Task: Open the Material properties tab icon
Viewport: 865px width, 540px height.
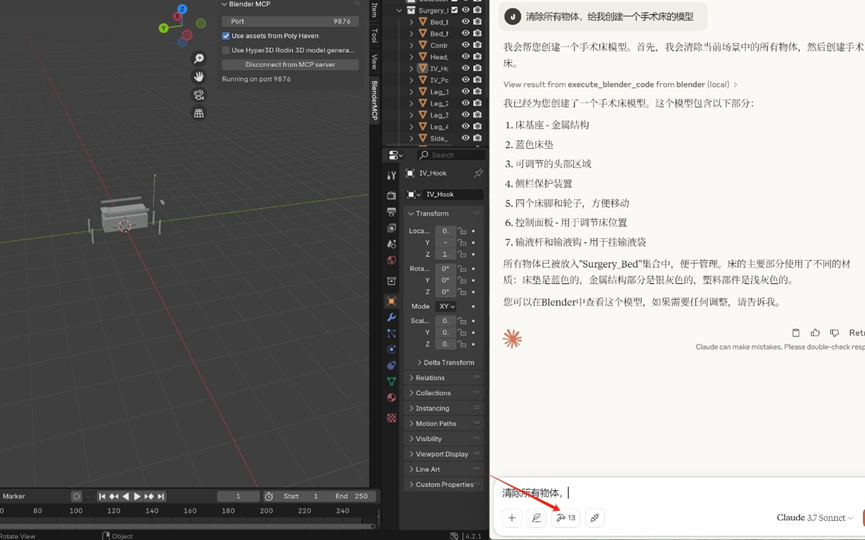Action: point(391,397)
